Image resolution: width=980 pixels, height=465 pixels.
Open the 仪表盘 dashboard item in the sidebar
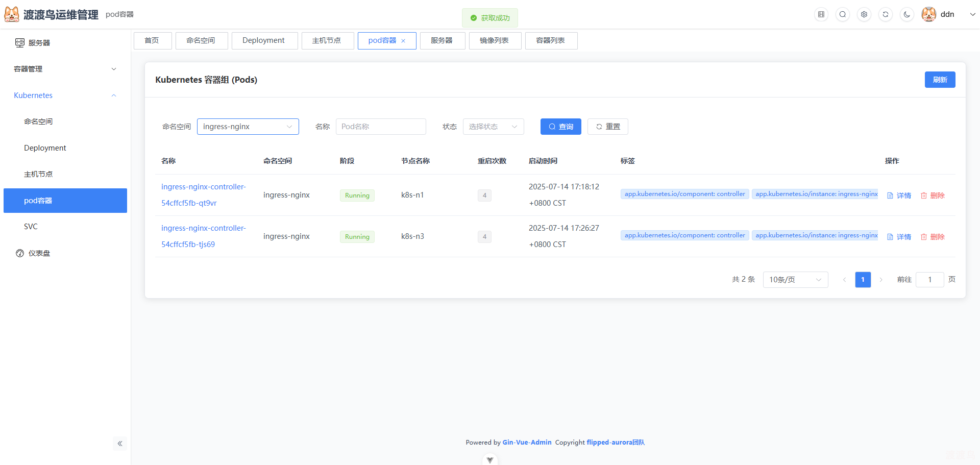coord(40,253)
